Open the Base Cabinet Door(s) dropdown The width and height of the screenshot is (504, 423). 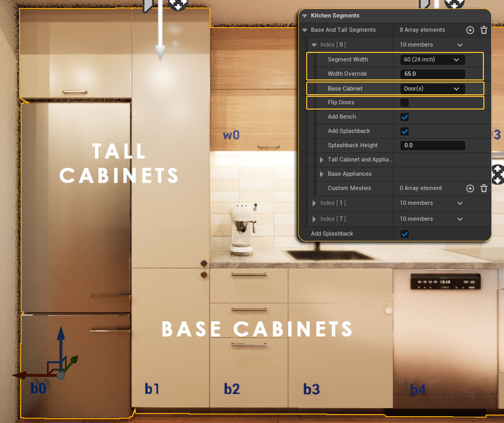click(x=432, y=88)
